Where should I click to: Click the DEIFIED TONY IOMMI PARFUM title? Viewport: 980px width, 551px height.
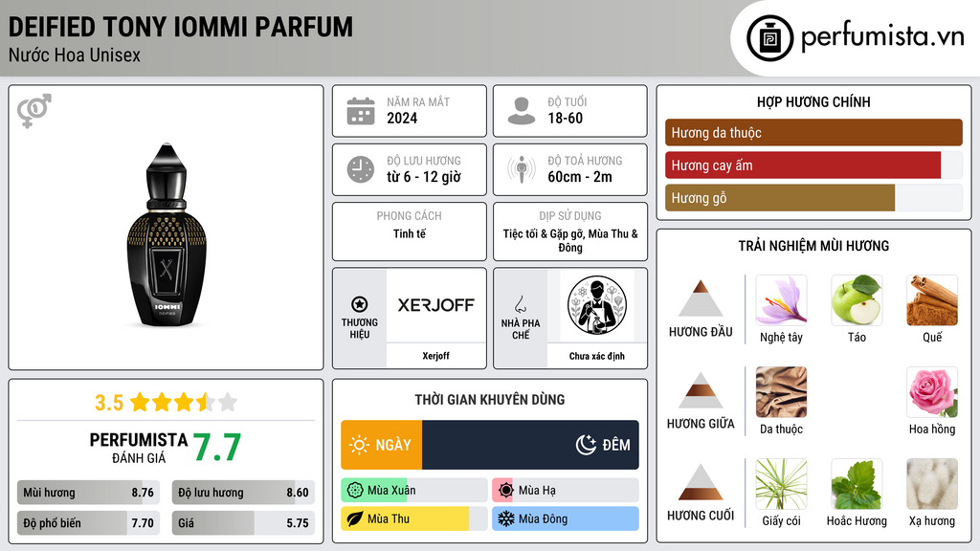(x=181, y=27)
